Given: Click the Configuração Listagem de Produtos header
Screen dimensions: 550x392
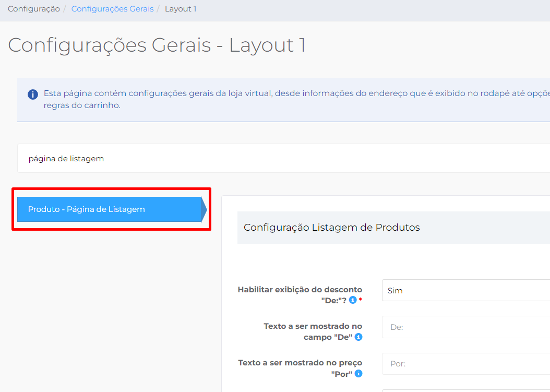Looking at the screenshot, I should (x=393, y=228).
